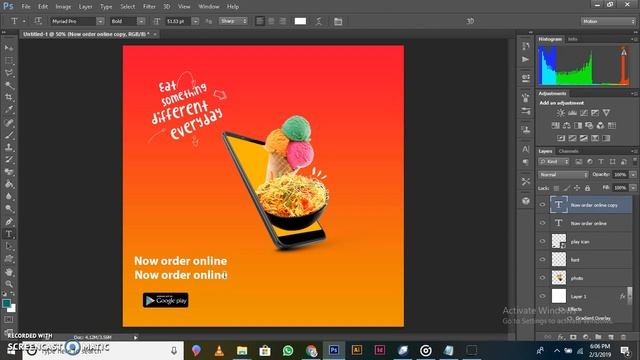Screen dimensions: 640x360
Task: Open the Filter menu
Action: [x=149, y=7]
